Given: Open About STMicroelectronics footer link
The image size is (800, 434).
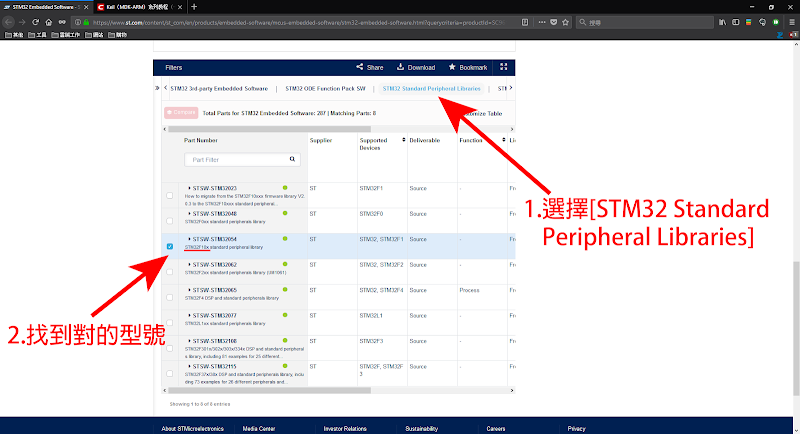Looking at the screenshot, I should click(192, 428).
